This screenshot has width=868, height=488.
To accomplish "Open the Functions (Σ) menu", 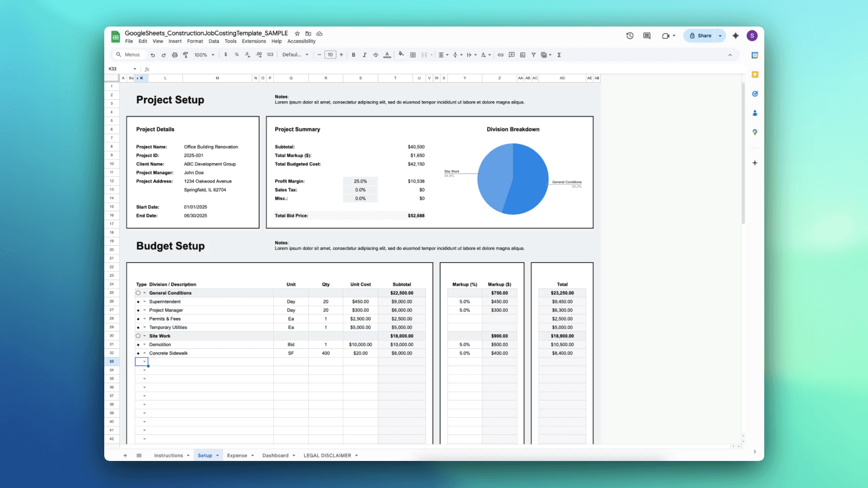I will click(x=560, y=55).
